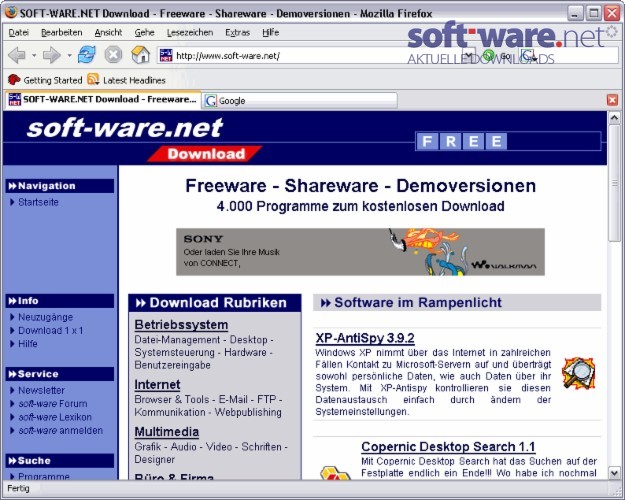Open the Bearbeiten menu

[x=62, y=32]
